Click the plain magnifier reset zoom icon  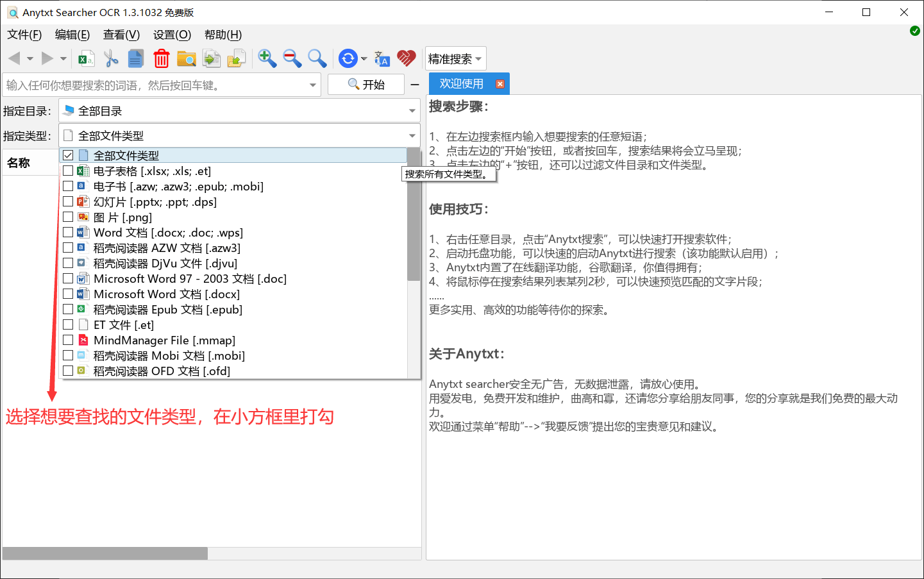click(x=317, y=59)
